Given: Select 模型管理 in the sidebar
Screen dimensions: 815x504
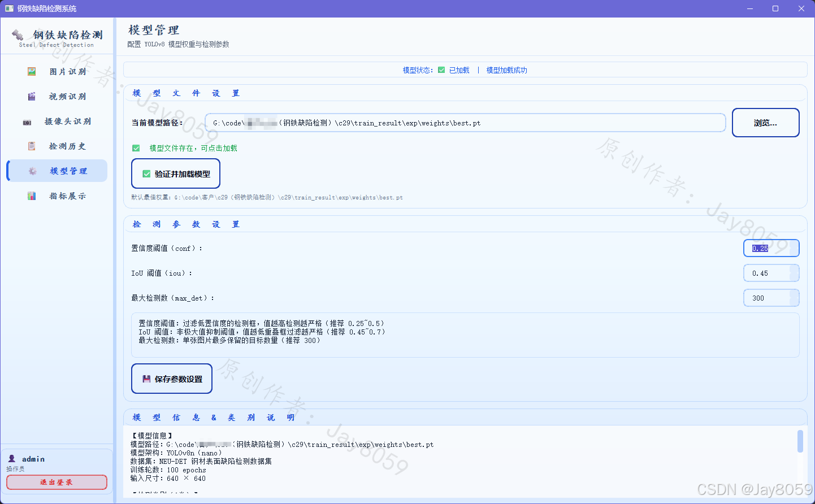Looking at the screenshot, I should [x=57, y=171].
